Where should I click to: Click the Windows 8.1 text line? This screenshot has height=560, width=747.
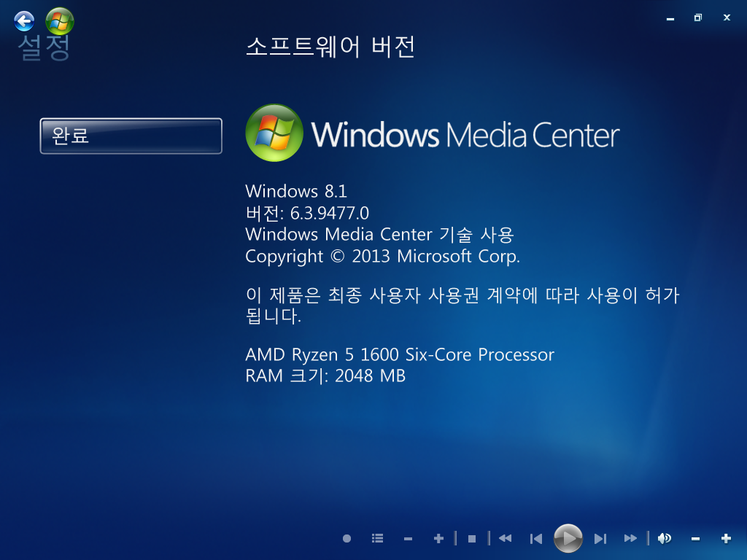tap(296, 191)
